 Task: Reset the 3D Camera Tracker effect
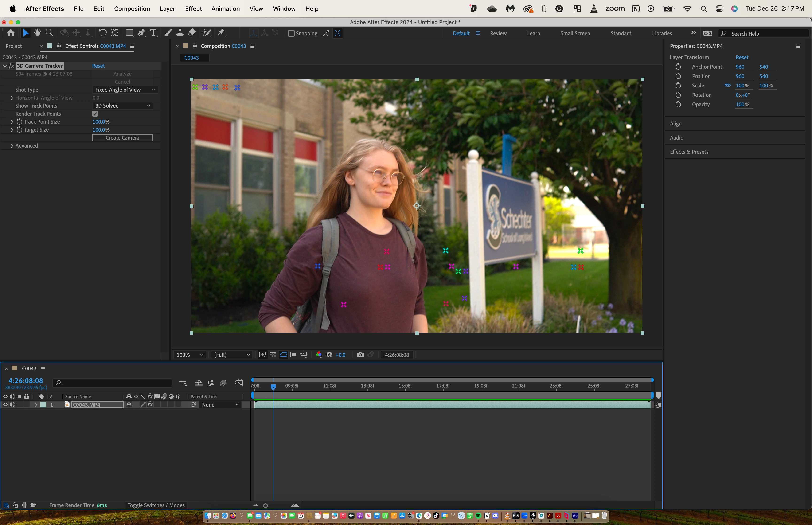click(98, 66)
